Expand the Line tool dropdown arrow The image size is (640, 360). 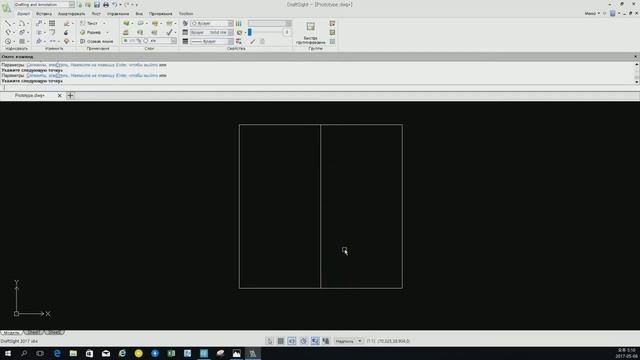point(13,23)
